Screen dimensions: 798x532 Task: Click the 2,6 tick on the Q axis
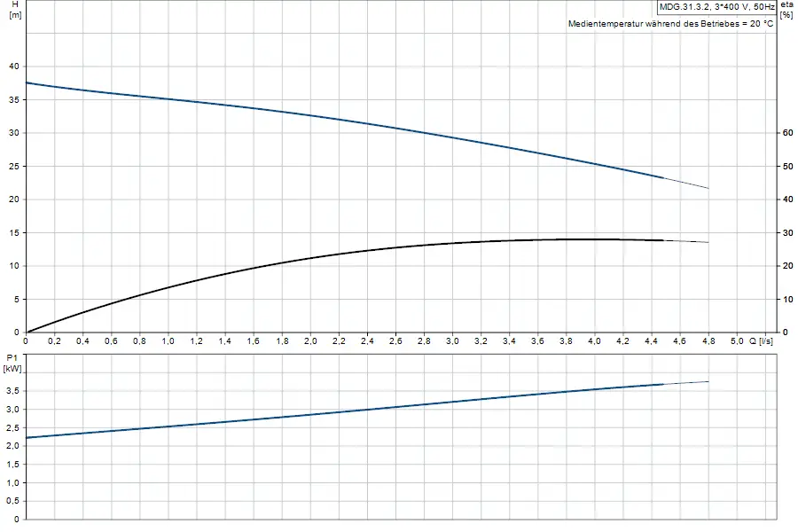[x=395, y=341]
